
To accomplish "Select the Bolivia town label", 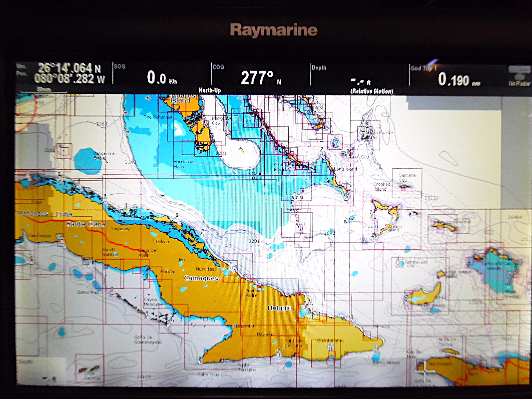I will [x=162, y=242].
